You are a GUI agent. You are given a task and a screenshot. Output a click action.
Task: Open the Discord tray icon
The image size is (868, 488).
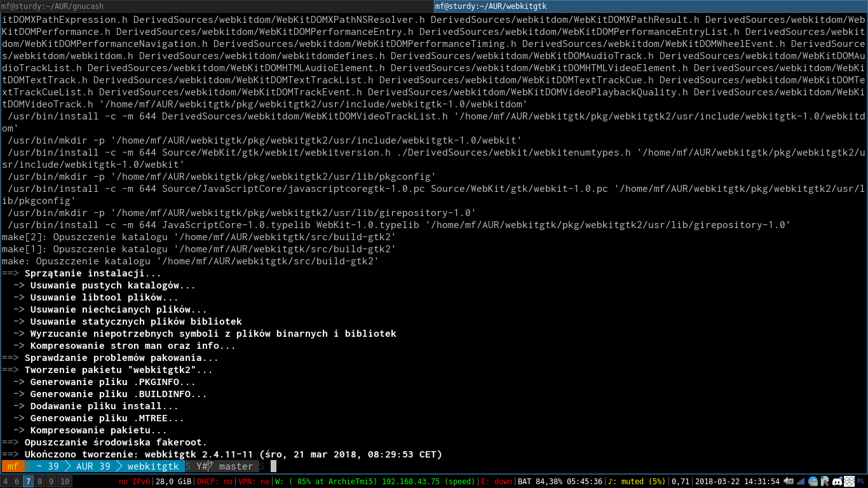(x=837, y=482)
